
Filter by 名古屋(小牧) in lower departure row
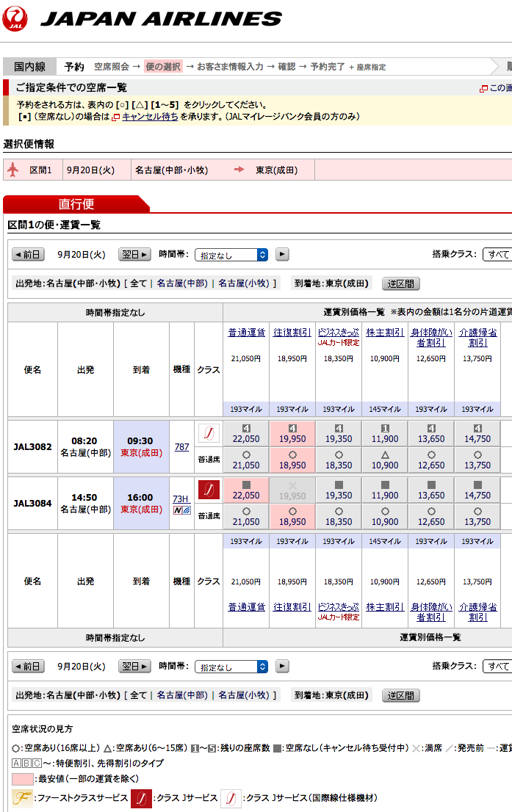pos(244,695)
